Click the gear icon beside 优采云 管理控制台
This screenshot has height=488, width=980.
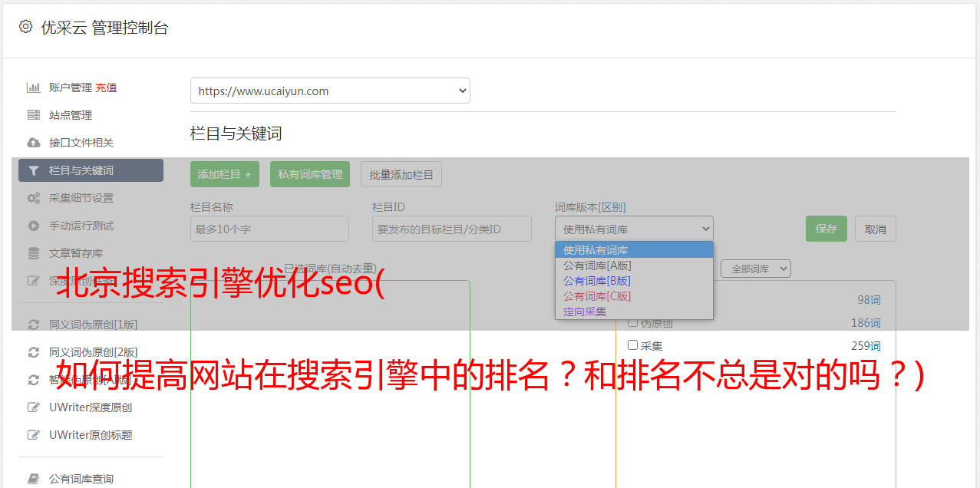point(25,27)
